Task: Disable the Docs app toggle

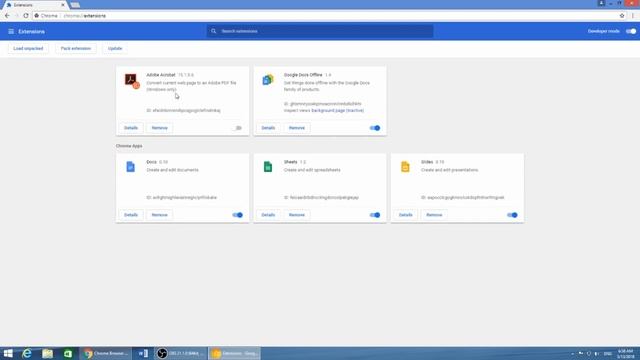Action: (238, 215)
